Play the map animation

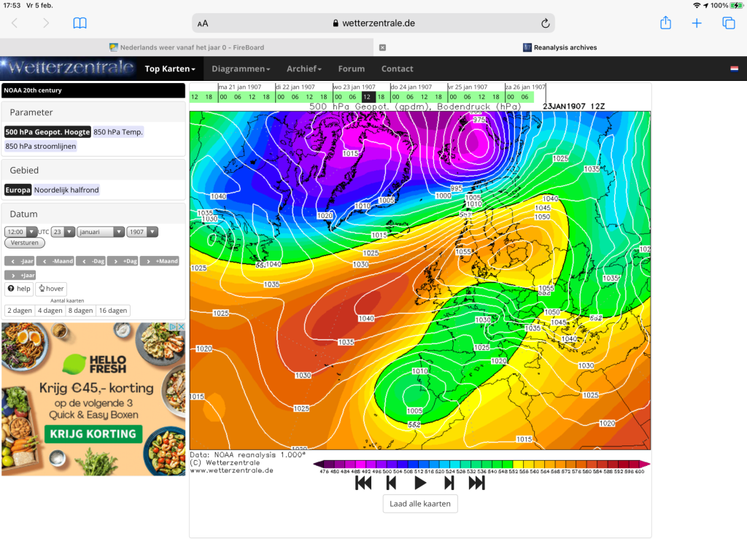click(x=420, y=483)
